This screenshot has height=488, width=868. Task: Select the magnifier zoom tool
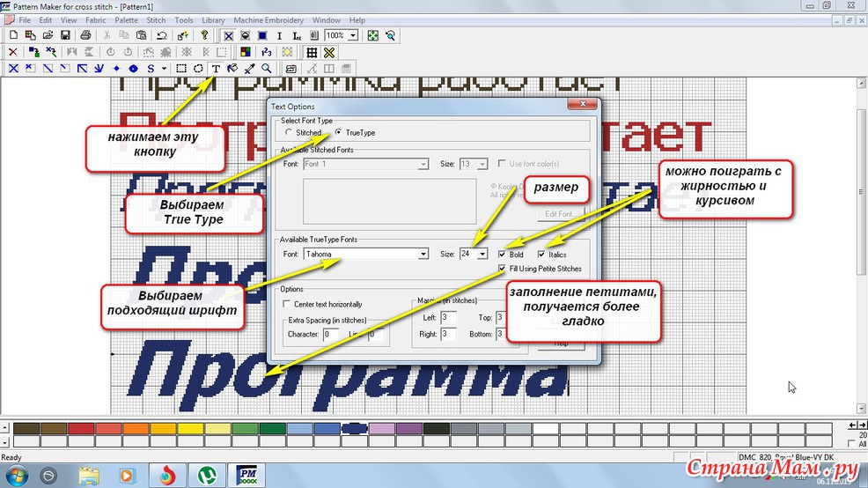pyautogui.click(x=267, y=69)
